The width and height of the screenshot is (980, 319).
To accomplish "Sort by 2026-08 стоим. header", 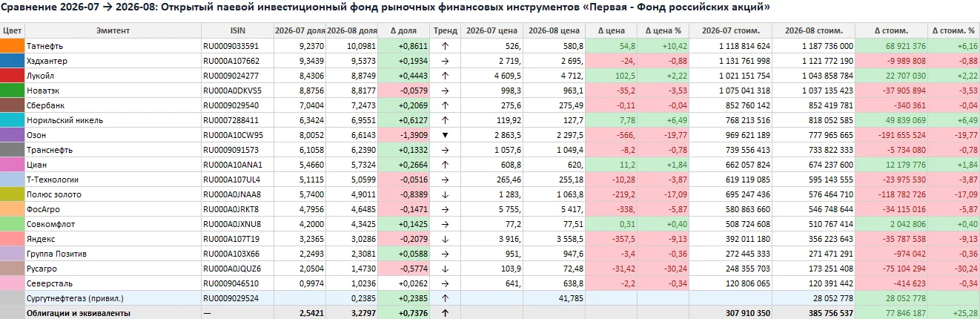I will pos(813,30).
